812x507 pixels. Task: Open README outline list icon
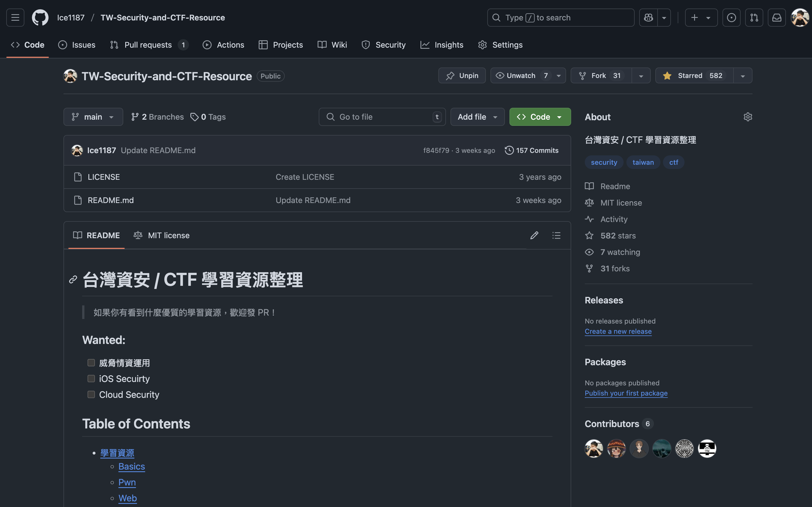click(556, 235)
